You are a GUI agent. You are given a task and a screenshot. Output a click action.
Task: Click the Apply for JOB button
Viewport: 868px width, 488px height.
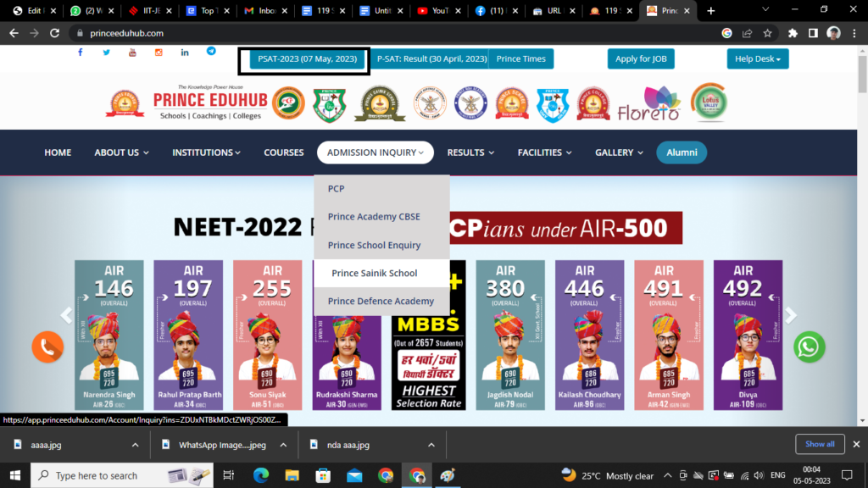pyautogui.click(x=641, y=58)
